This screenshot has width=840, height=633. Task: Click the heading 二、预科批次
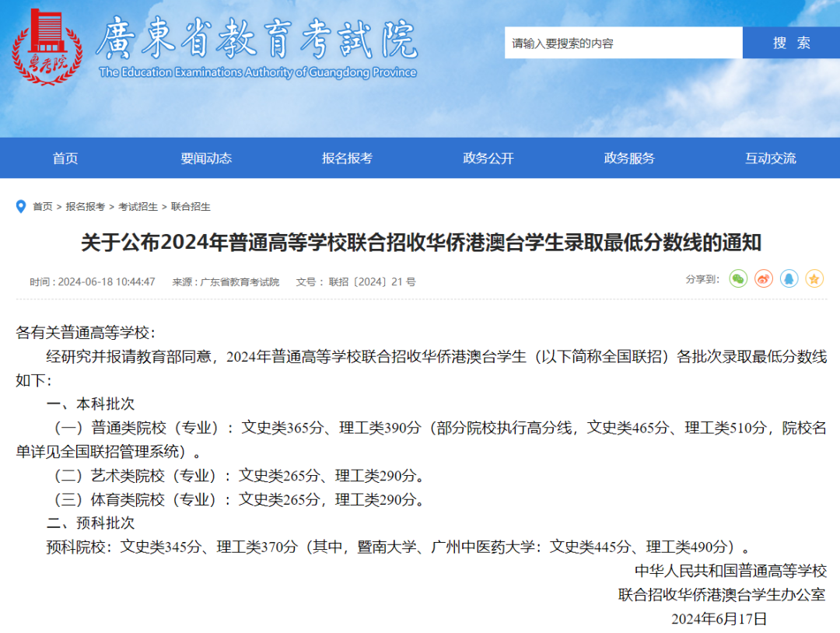point(90,523)
